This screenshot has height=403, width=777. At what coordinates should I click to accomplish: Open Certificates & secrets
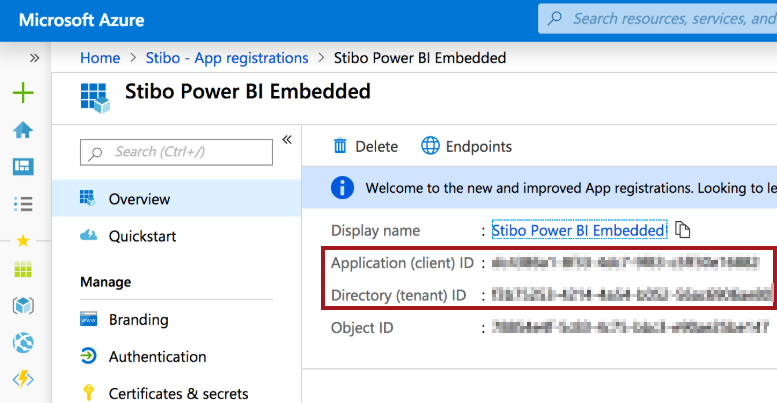click(178, 393)
